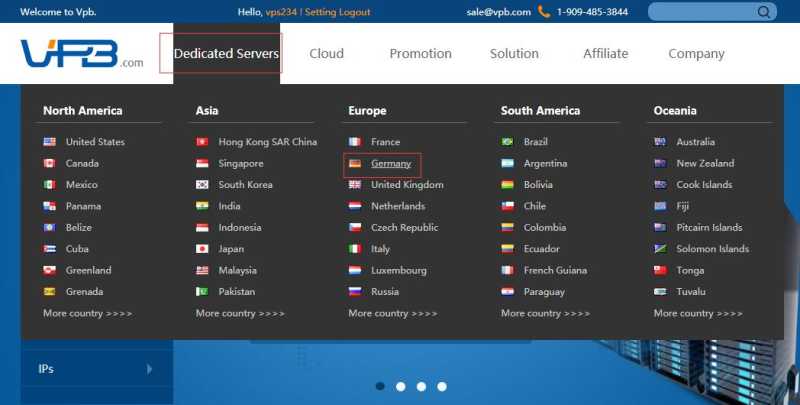The height and width of the screenshot is (405, 800).
Task: Expand More country under Oceania
Action: (x=698, y=313)
